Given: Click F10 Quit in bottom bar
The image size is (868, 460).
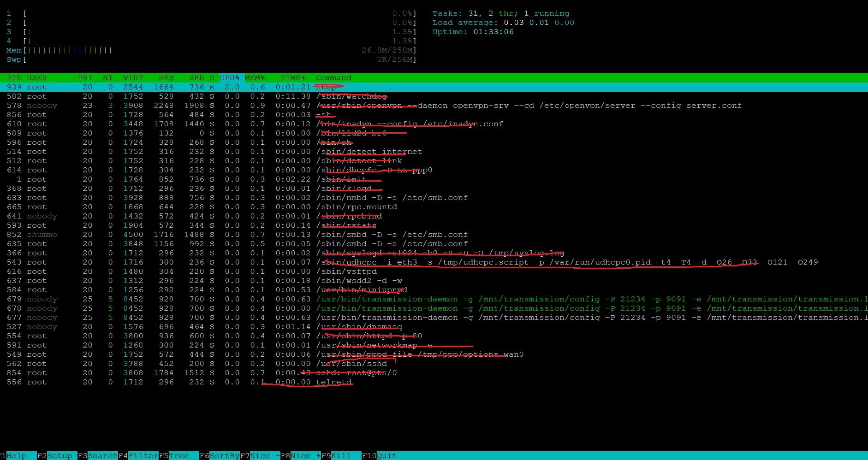Looking at the screenshot, I should point(379,456).
